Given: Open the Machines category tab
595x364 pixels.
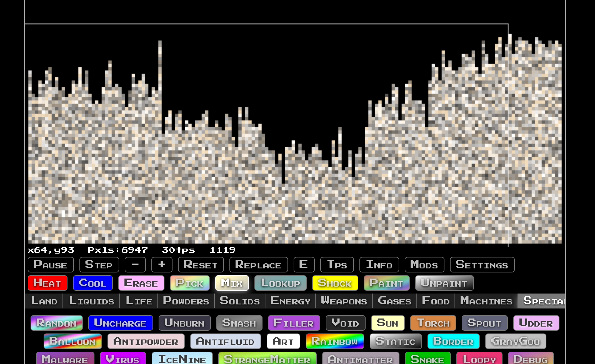Looking at the screenshot, I should click(486, 301).
